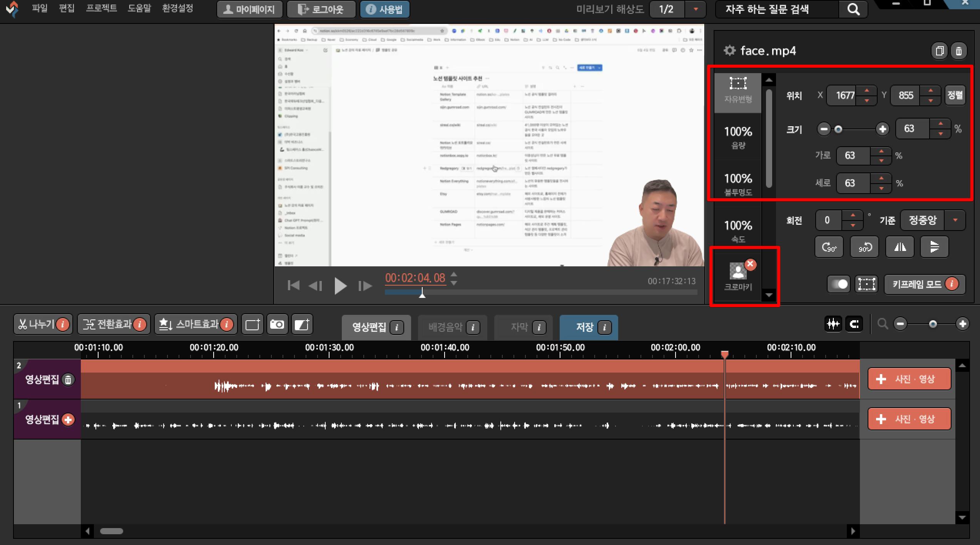Open the 프로젝트 menu
Screen dimensions: 980x545
tap(101, 8)
